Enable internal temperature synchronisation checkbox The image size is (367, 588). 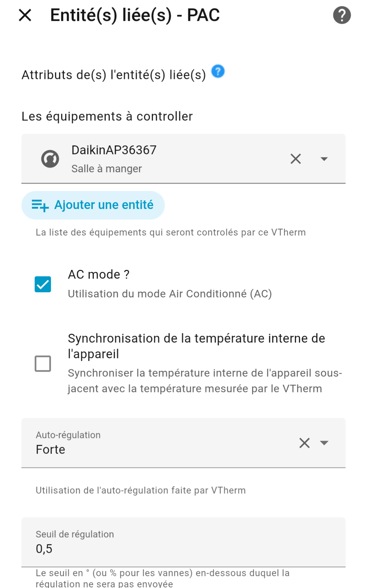(43, 363)
